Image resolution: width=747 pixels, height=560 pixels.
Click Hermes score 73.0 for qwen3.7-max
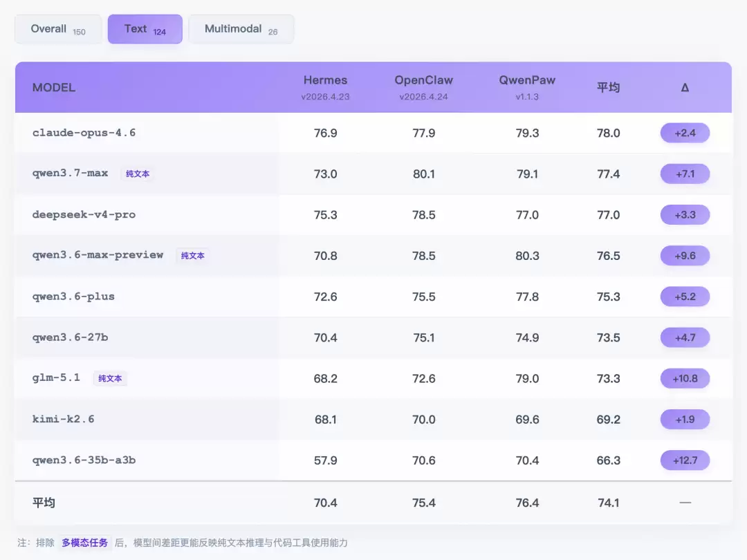pos(325,174)
